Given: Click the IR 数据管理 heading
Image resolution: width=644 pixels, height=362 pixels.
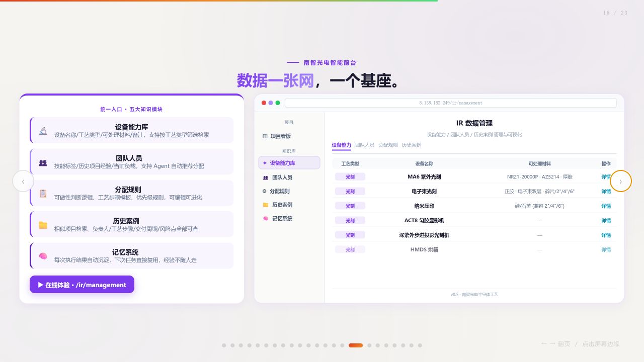Looking at the screenshot, I should 474,123.
